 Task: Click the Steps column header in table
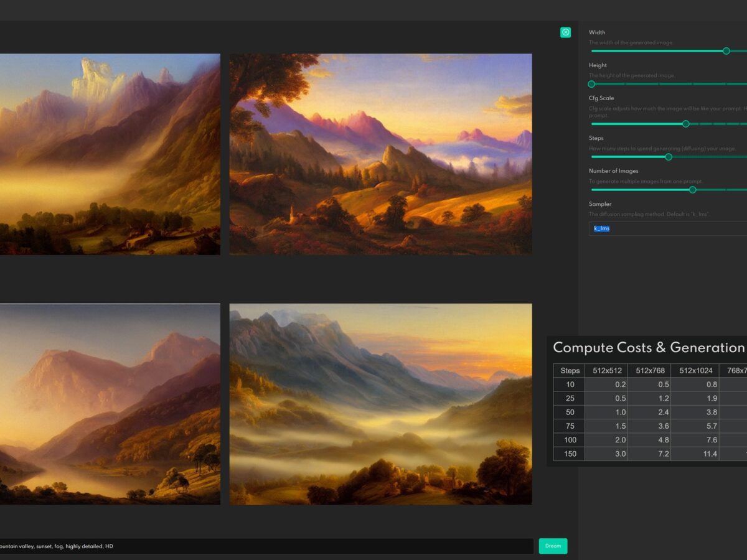[x=569, y=371]
